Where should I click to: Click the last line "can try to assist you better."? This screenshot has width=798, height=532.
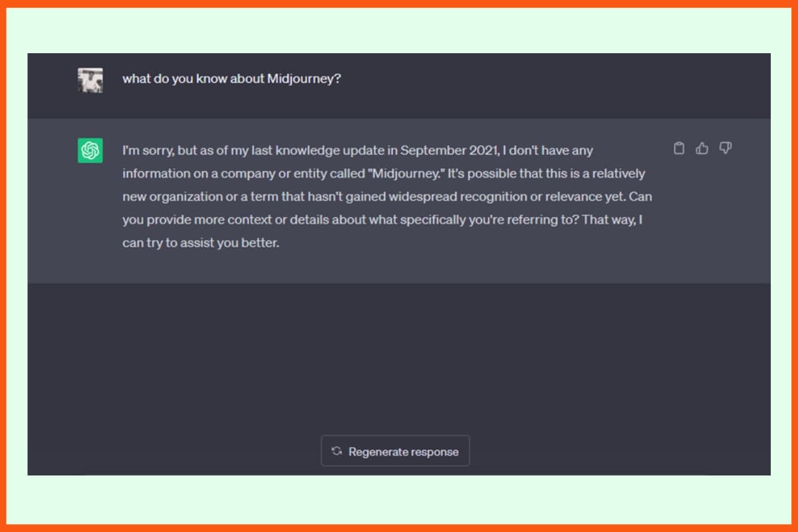(200, 243)
